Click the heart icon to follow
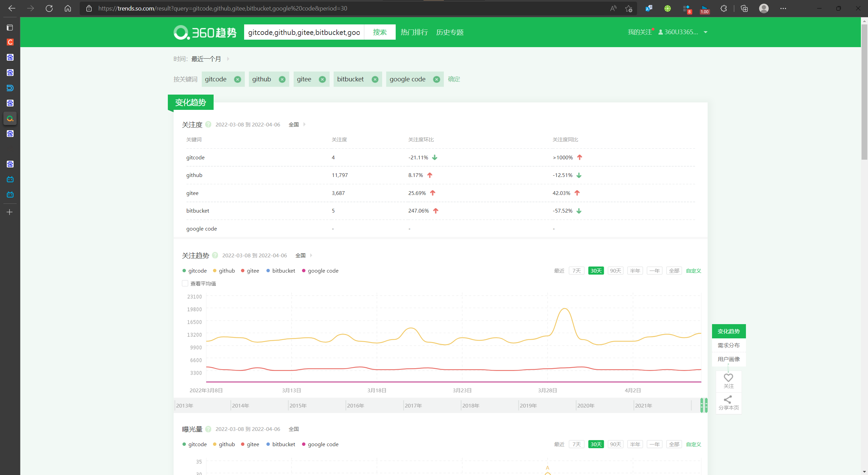The height and width of the screenshot is (475, 868). point(728,377)
